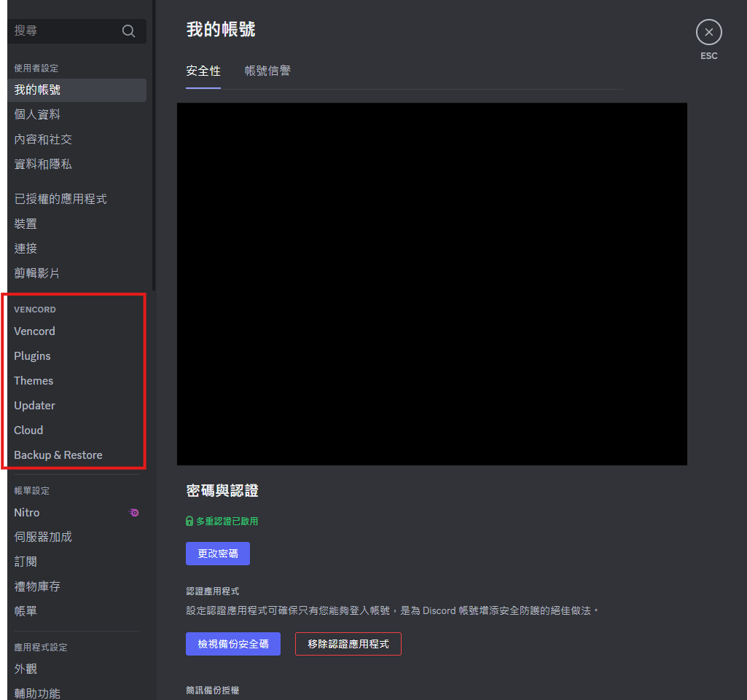Open 輔助功能 accessibility settings
Viewport: 747px width, 700px height.
coord(77,693)
